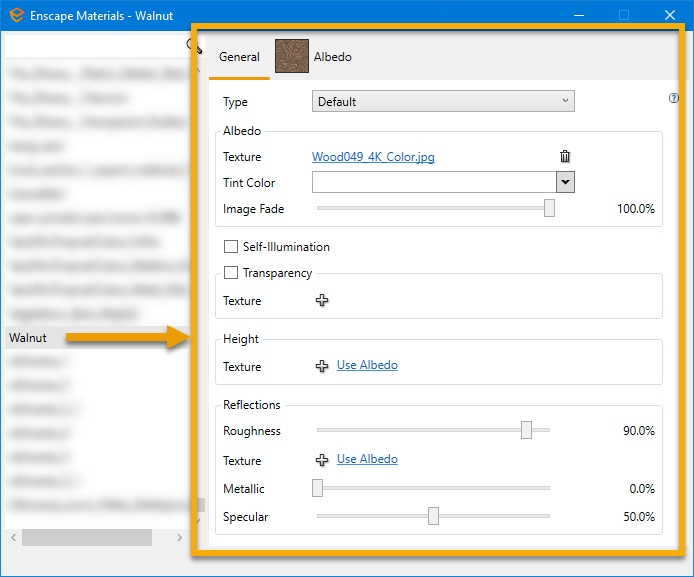Open the Tint Color dropdown arrow
Viewport: 694px width, 577px height.
pos(565,182)
